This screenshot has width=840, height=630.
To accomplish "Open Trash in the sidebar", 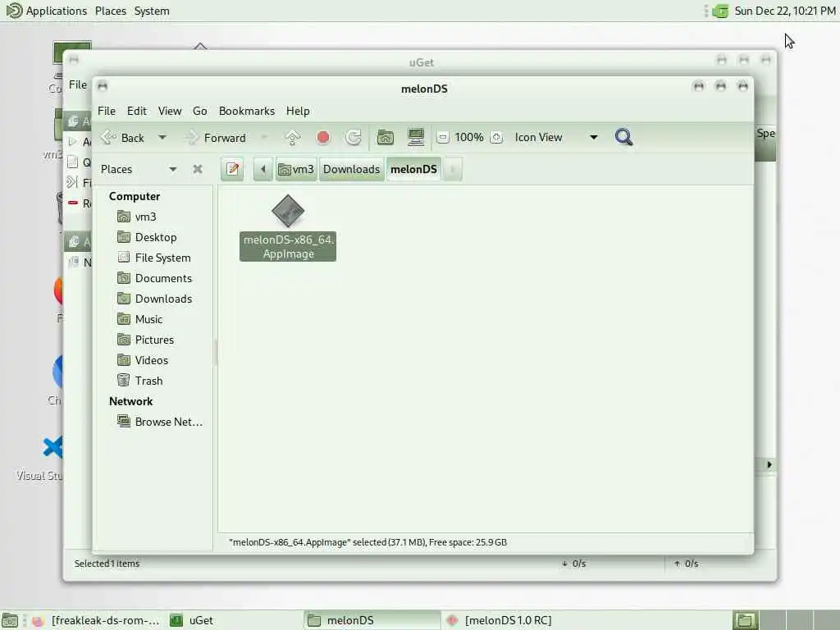I will pos(155,381).
